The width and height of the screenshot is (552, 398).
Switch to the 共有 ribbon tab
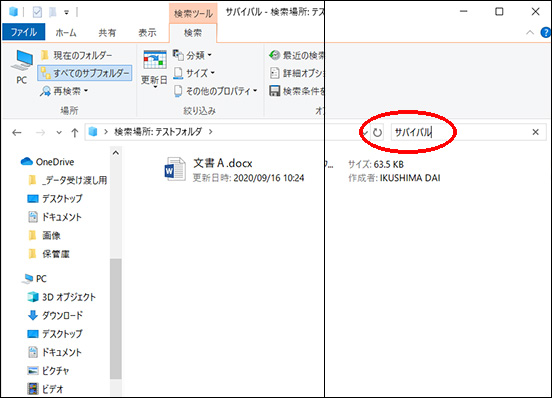tap(107, 33)
